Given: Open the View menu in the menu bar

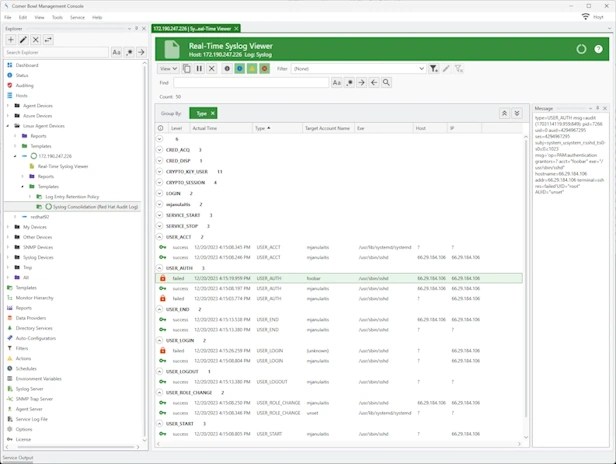Looking at the screenshot, I should 39,17.
